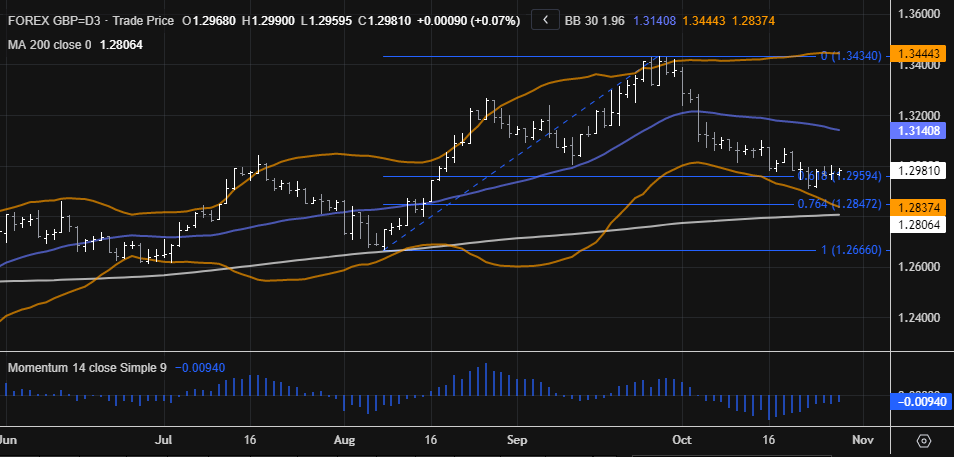The height and width of the screenshot is (457, 954).
Task: Click the 1.36000 level on the price axis
Action: 921,15
